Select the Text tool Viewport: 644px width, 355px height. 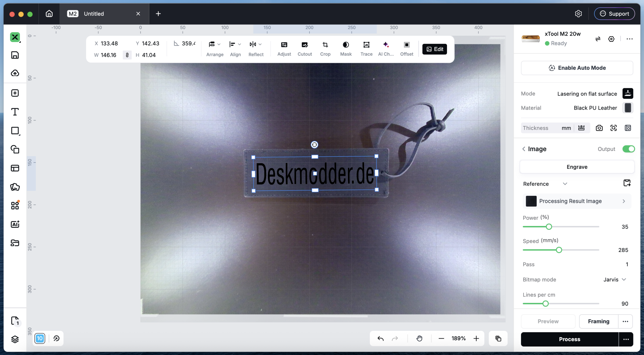pos(15,112)
